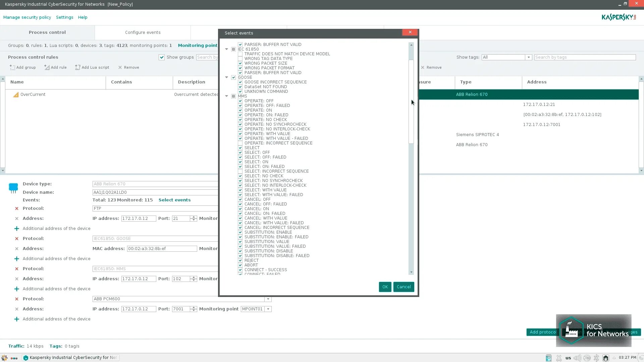Open the Help menu

click(83, 17)
